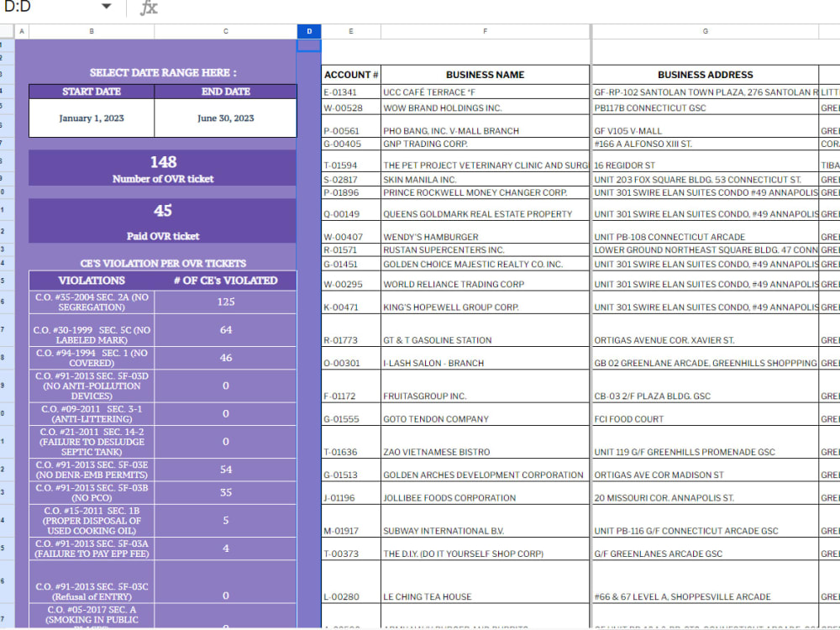Click GOTO TENDON COMPANY cell
The height and width of the screenshot is (630, 840).
(x=486, y=414)
